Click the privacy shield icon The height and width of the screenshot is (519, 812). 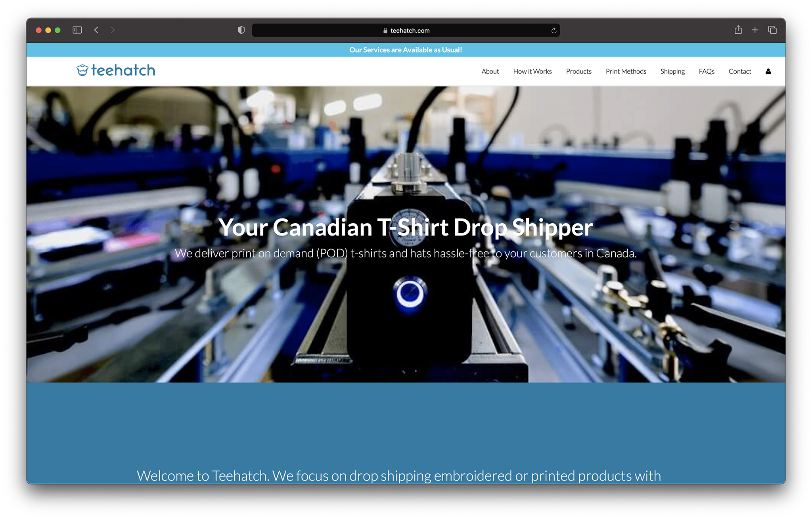pyautogui.click(x=241, y=30)
